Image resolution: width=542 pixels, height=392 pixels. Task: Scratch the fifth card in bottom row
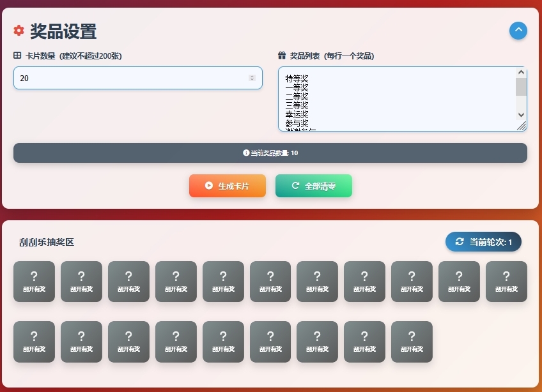coord(223,342)
